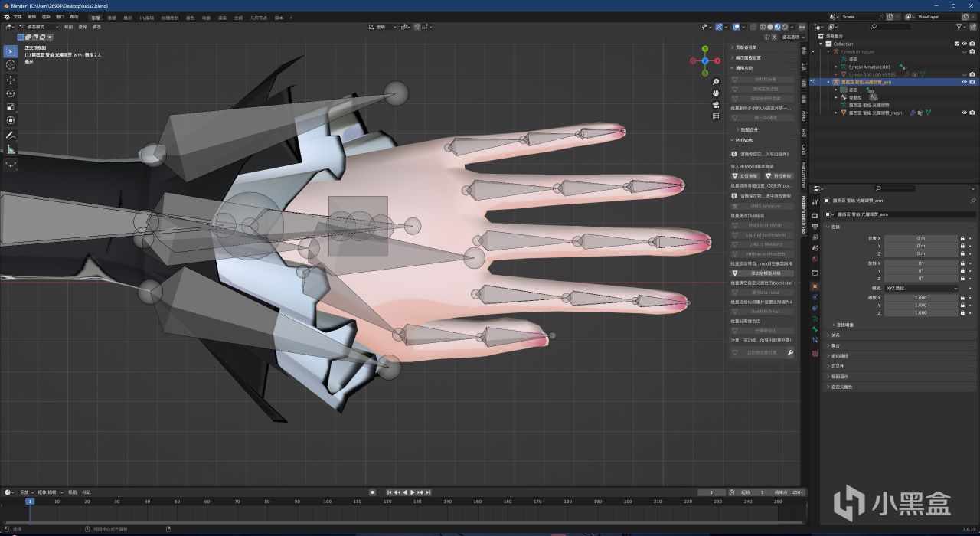
Task: Click the Location X value field
Action: [x=921, y=239]
